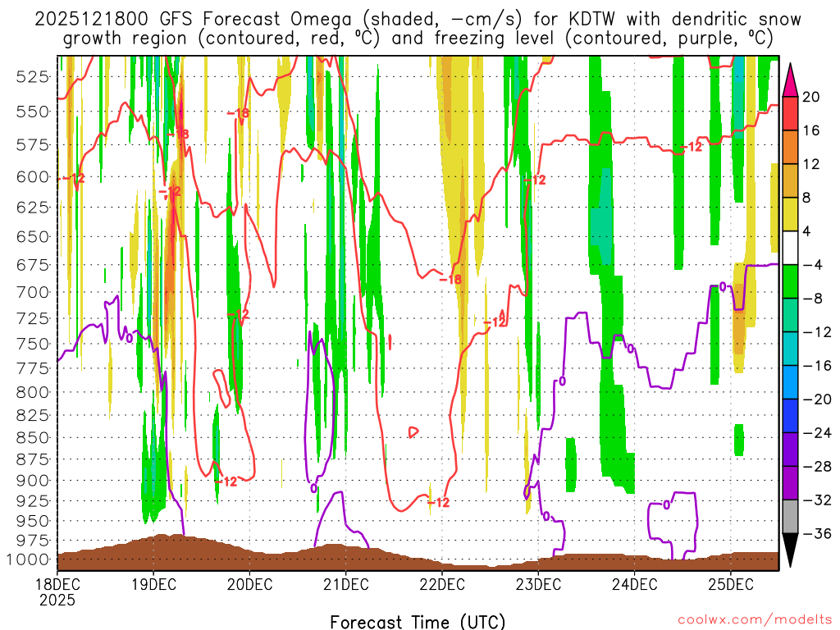The width and height of the screenshot is (840, 630).
Task: Click the '750' pressure level label
Action: coord(33,344)
